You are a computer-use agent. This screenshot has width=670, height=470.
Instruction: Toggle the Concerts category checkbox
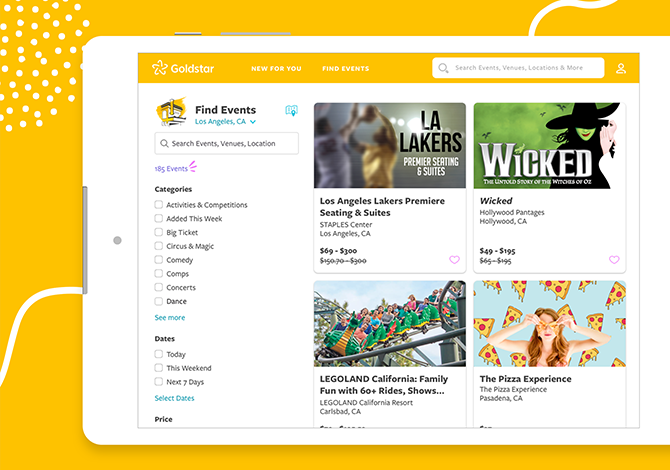(159, 287)
